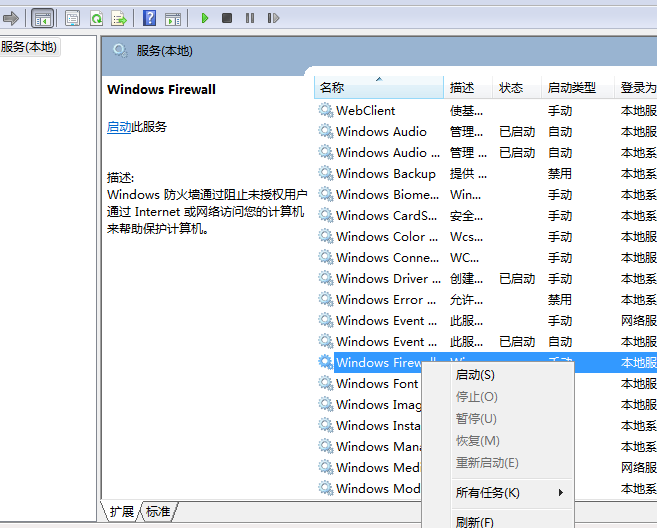Click the restart service toolbar icon

click(273, 18)
